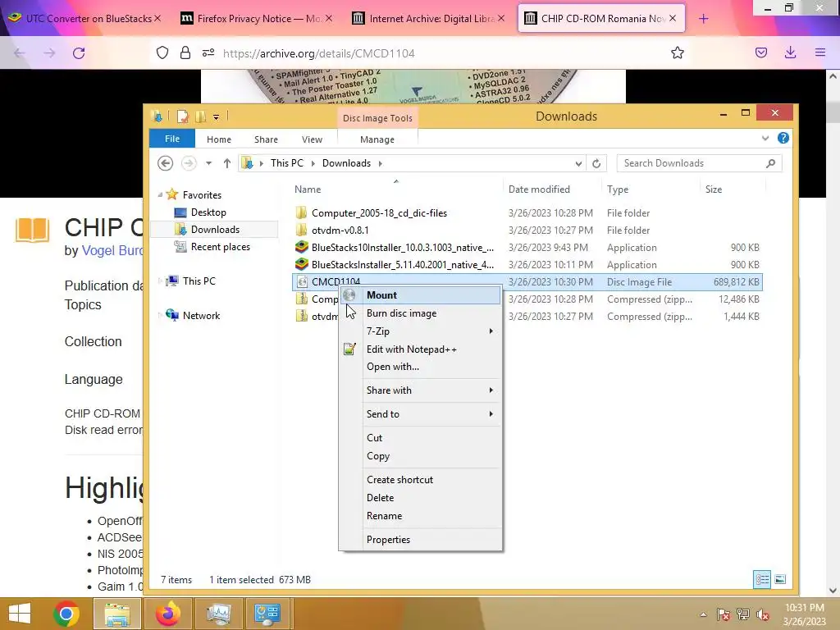Screen dimensions: 840x630
Task: Switch to View ribbon tab
Action: 312,139
